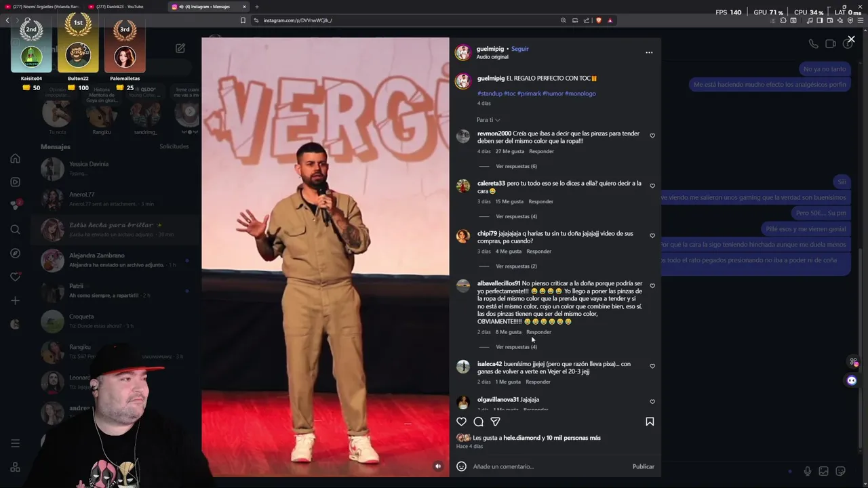The image size is (868, 488).
Task: Expand 'Ver respuestas (4)' under calereta33
Action: (x=516, y=216)
